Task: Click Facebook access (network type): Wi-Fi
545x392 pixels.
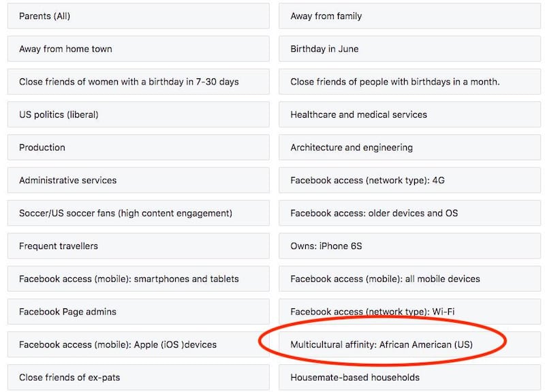Action: point(409,312)
